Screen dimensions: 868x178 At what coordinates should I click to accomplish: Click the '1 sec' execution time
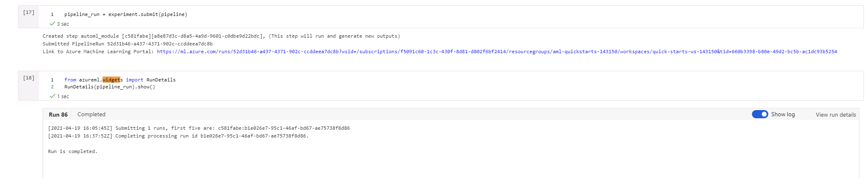[63, 97]
